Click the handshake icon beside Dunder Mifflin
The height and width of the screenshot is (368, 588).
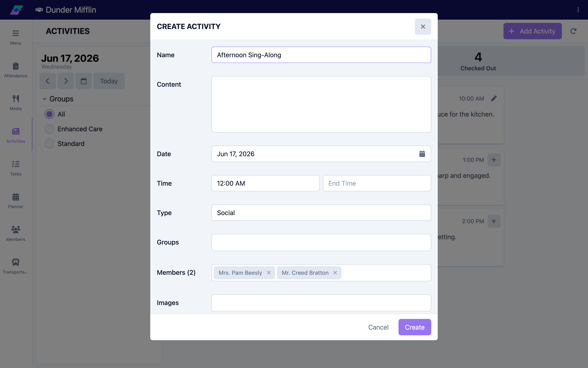point(39,10)
